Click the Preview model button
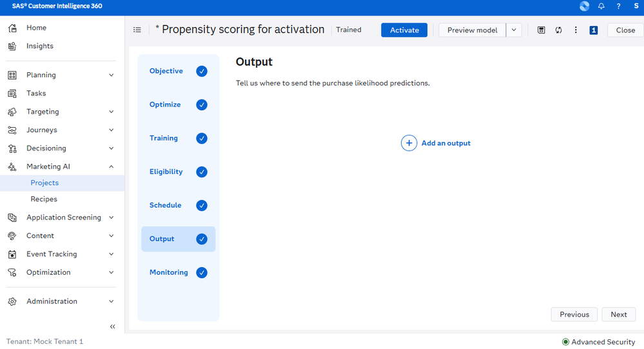The height and width of the screenshot is (349, 644). 473,30
